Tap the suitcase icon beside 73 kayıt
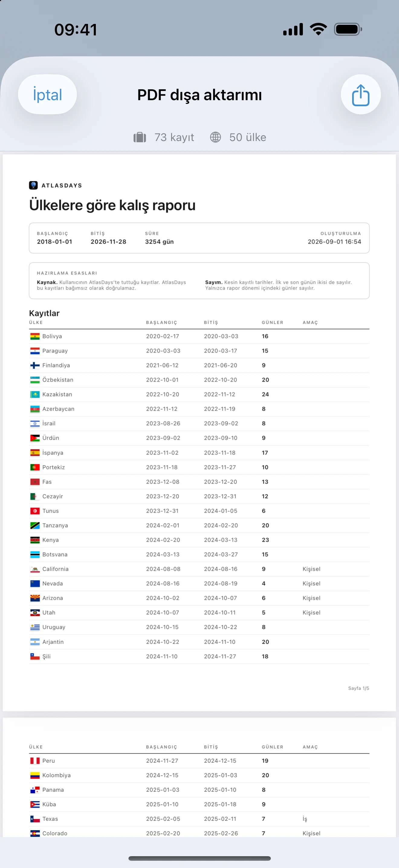 click(140, 137)
